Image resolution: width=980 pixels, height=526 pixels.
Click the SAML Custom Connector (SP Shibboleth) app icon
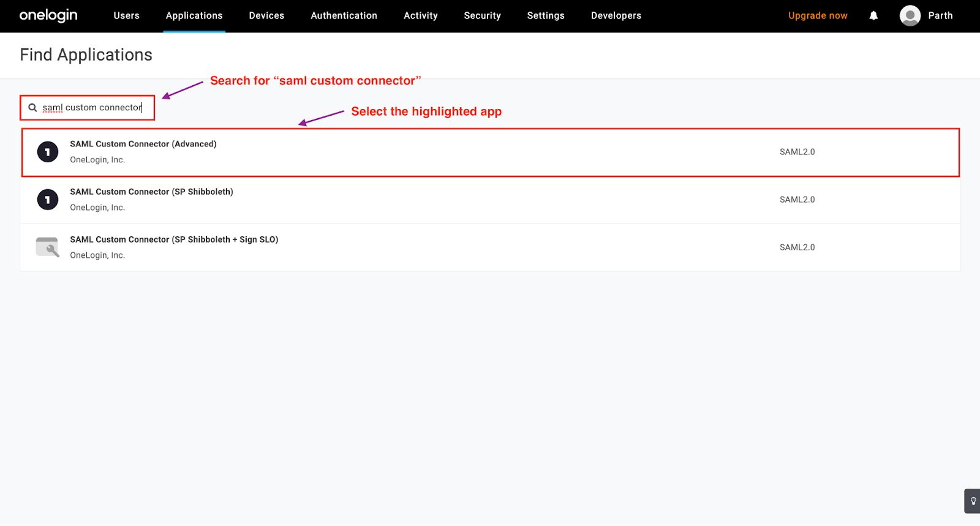[48, 200]
